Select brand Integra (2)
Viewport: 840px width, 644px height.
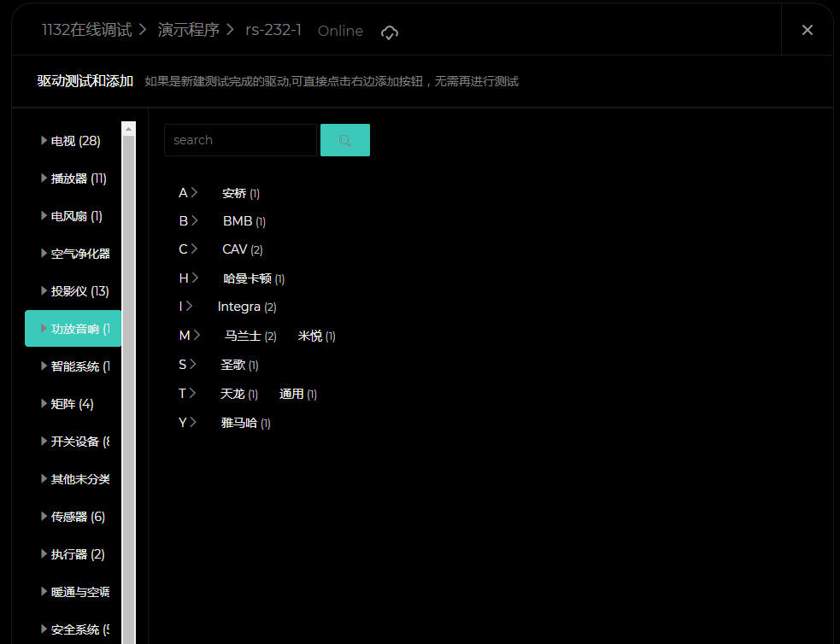[x=247, y=307]
